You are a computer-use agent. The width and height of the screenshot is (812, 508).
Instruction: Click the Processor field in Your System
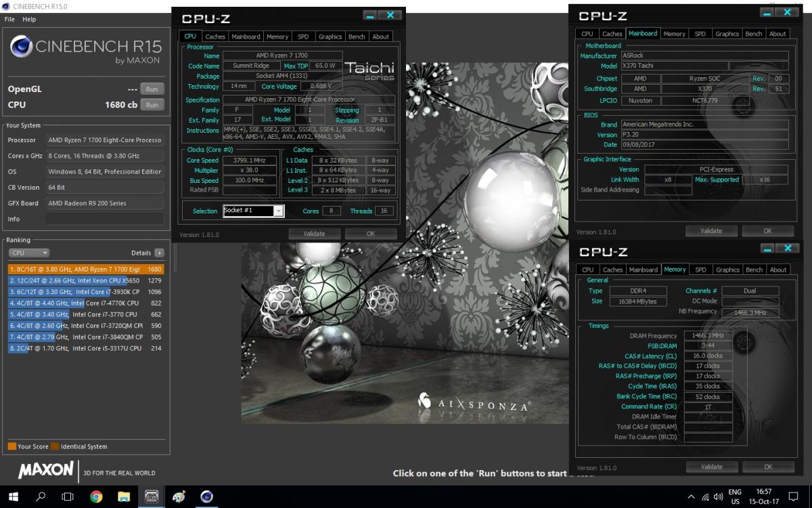click(x=104, y=140)
